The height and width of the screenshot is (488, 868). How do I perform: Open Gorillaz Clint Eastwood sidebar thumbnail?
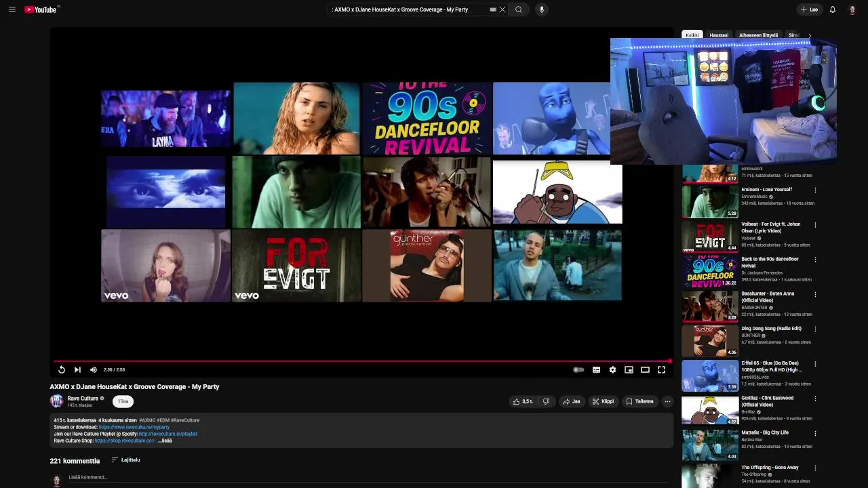(710, 410)
